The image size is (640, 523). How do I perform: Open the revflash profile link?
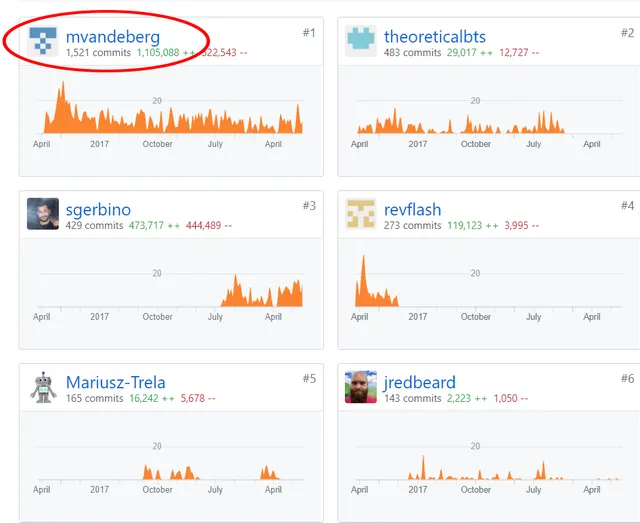click(413, 210)
